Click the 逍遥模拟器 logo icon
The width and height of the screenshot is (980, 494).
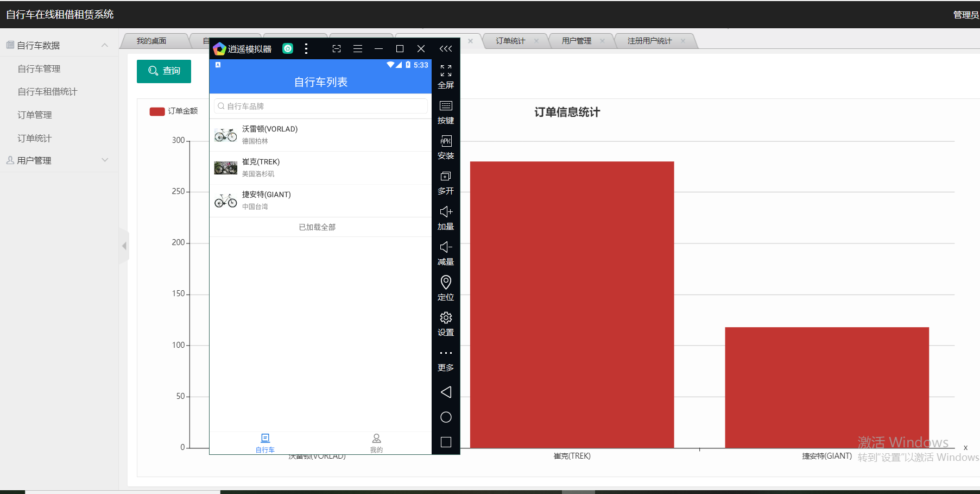pos(219,49)
